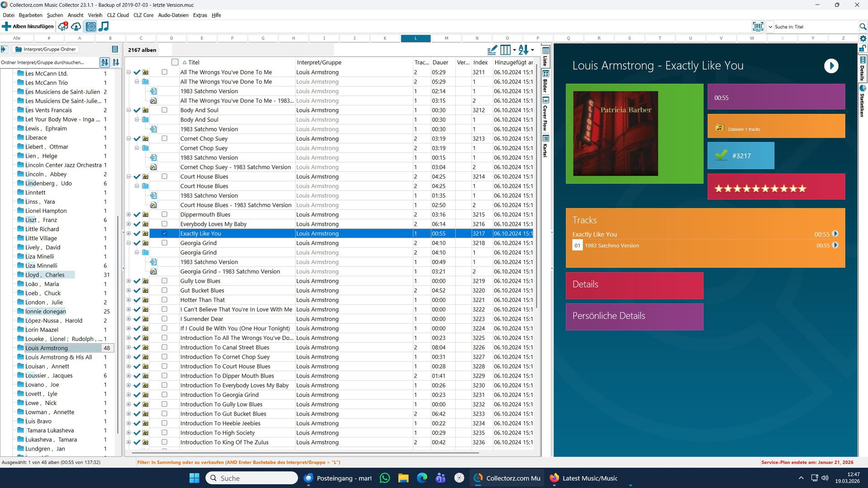Tick the checkbox for Body And Soul
This screenshot has width=868, height=488.
(x=164, y=110)
